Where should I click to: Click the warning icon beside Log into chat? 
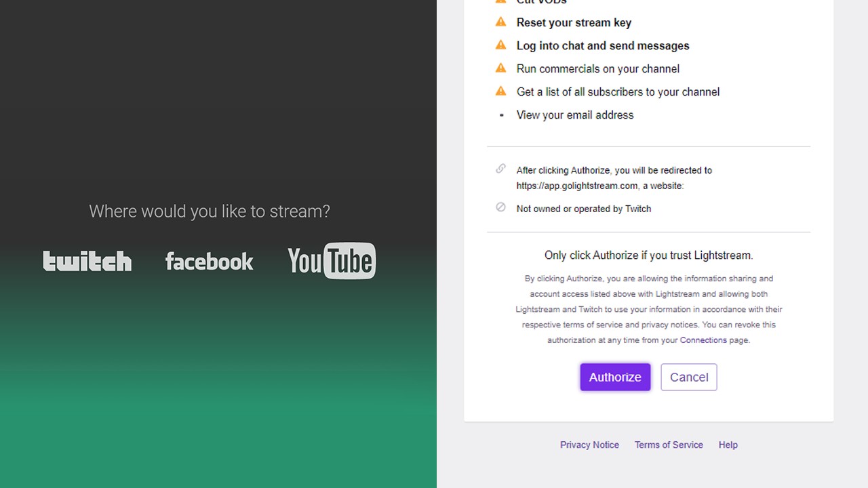(x=501, y=45)
